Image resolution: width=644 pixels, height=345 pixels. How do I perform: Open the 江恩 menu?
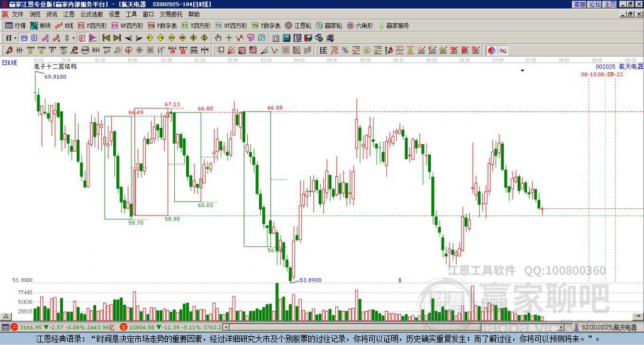[69, 14]
